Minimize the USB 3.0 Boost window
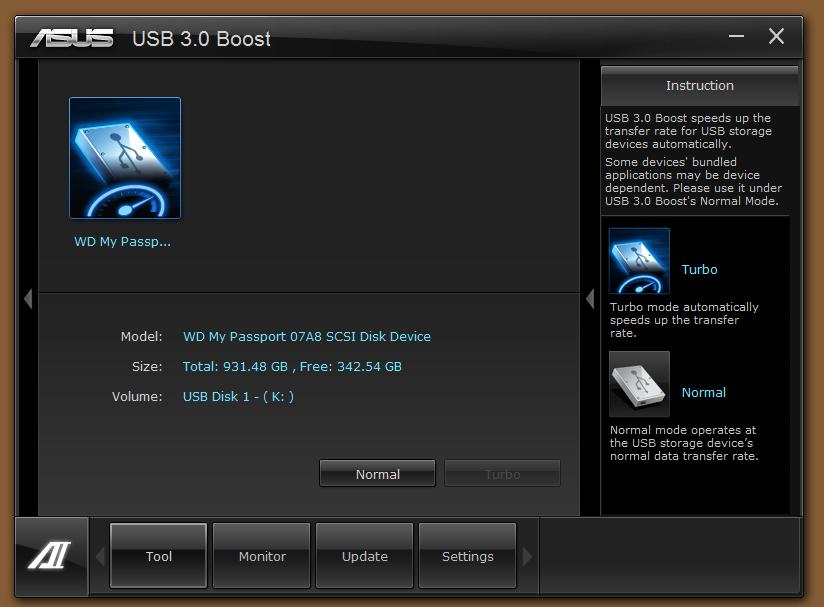The width and height of the screenshot is (824, 607). [x=736, y=36]
